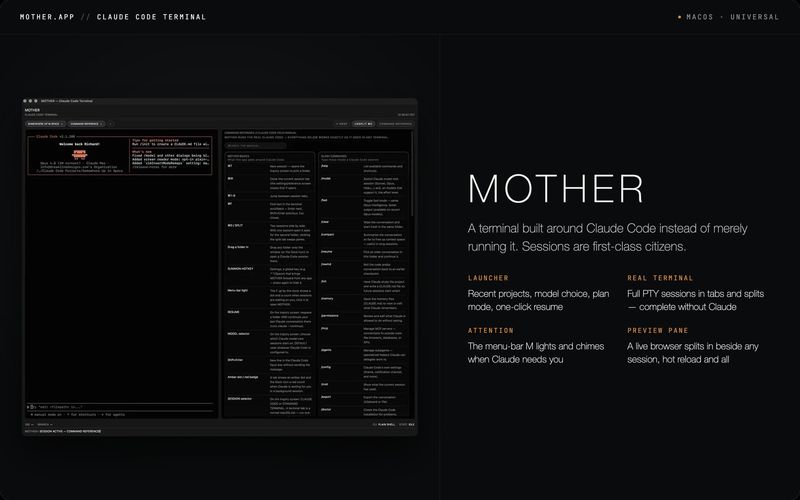Click the UNSPLIT ⌘D button
Image resolution: width=800 pixels, height=500 pixels.
click(x=363, y=123)
